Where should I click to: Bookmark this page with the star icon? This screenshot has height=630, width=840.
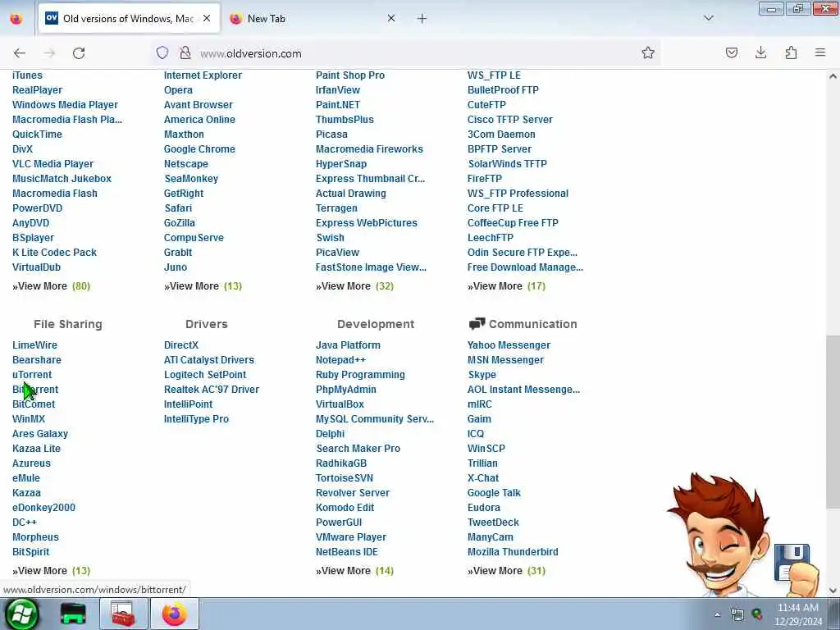pos(648,52)
